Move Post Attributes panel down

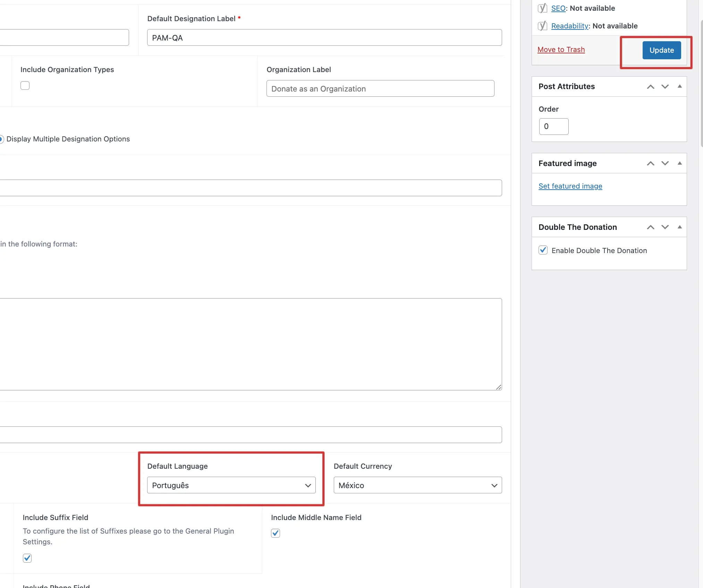pyautogui.click(x=664, y=87)
